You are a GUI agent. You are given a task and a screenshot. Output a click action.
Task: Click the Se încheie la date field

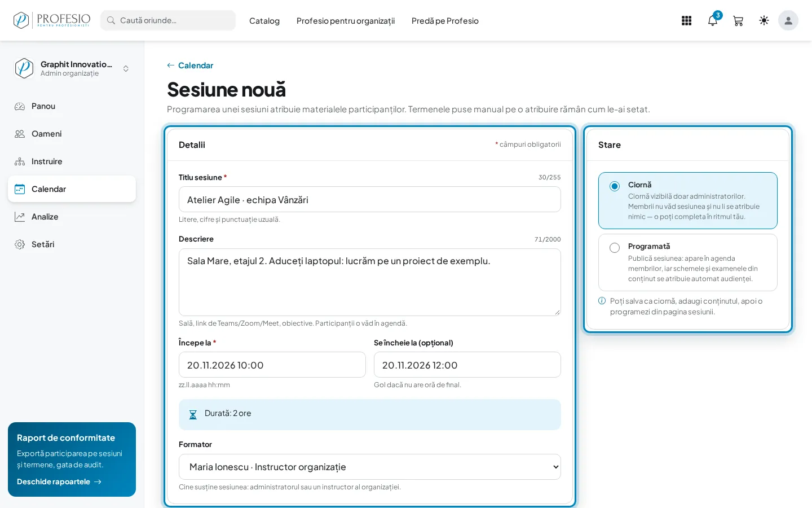[467, 365]
